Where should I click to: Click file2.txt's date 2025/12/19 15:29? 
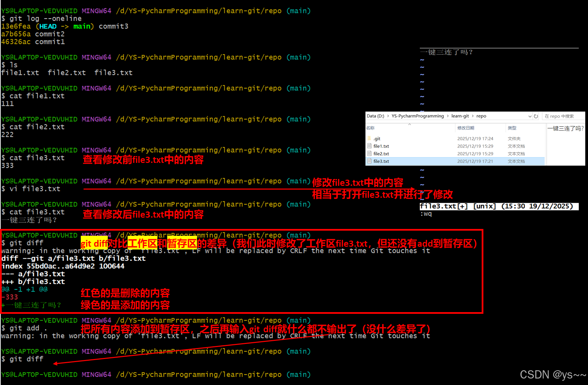pos(475,154)
